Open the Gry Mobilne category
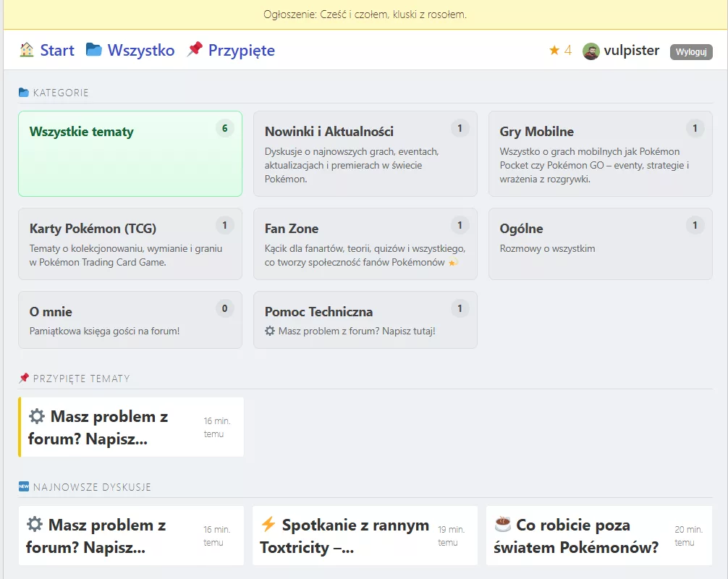Screen dimensions: 728x579 pyautogui.click(x=600, y=153)
